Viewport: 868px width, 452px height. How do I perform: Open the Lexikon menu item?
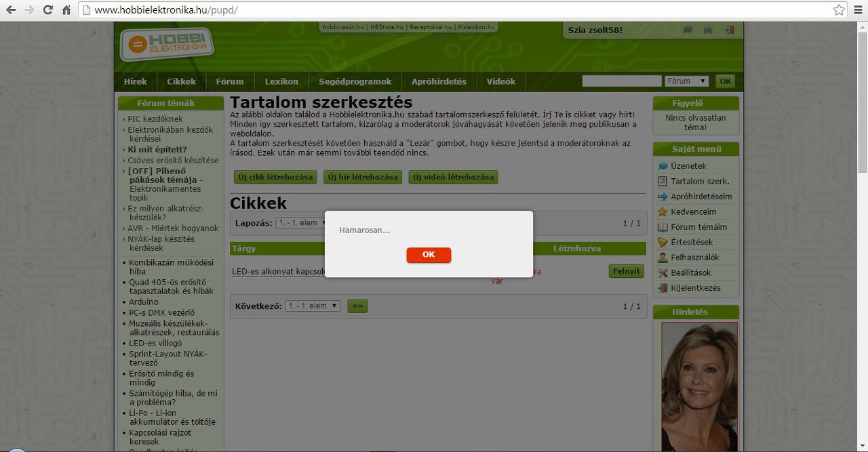click(281, 81)
